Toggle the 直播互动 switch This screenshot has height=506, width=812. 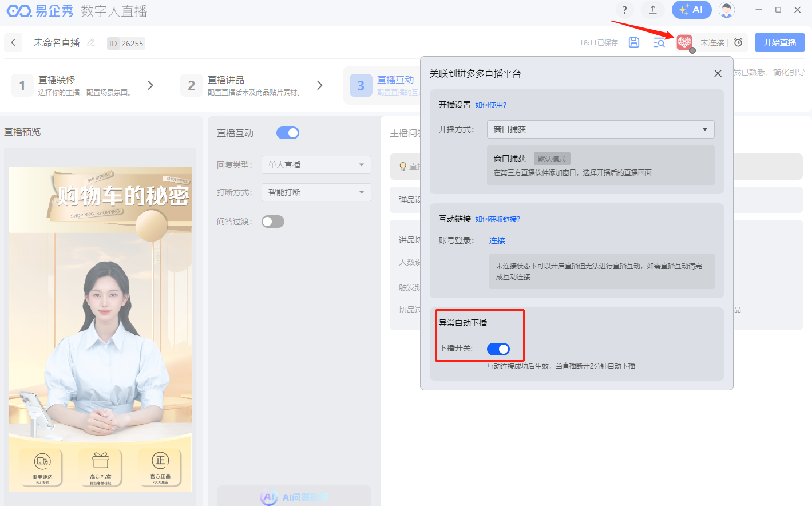(x=288, y=133)
